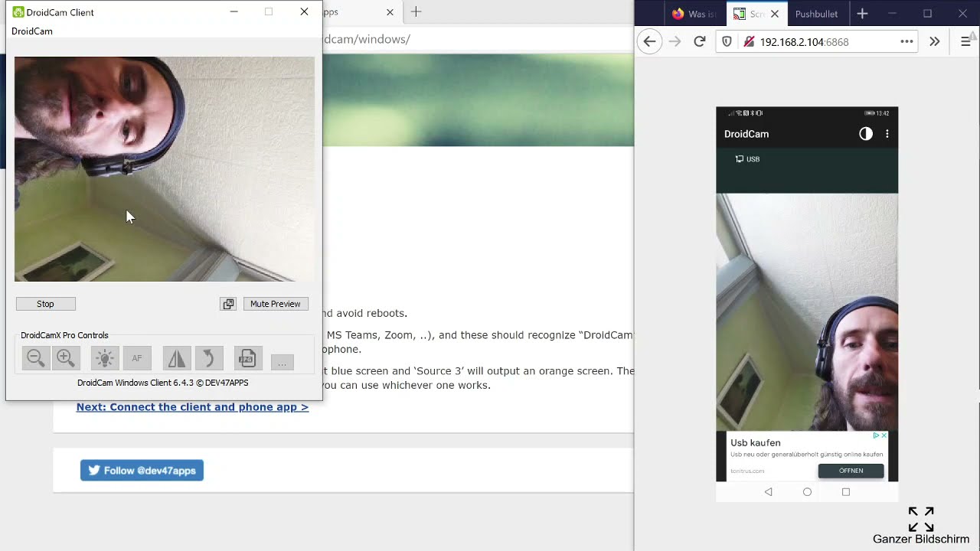The width and height of the screenshot is (980, 551).
Task: Open a new Firefox tab
Action: click(862, 14)
